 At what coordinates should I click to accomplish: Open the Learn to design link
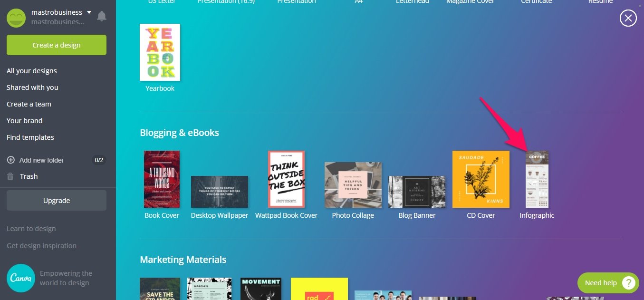point(31,229)
